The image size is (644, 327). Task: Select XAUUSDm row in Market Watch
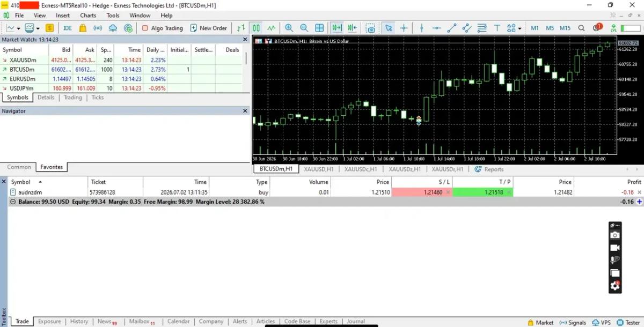[x=122, y=60]
